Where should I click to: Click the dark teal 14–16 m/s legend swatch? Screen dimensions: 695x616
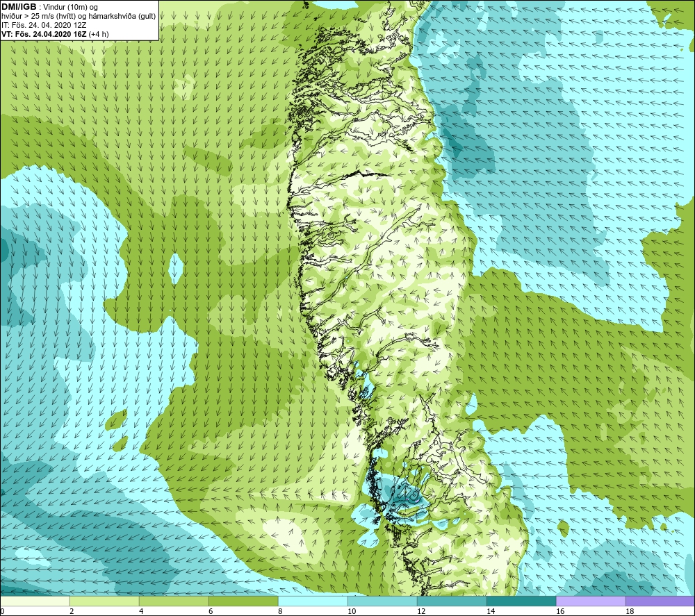(x=521, y=601)
